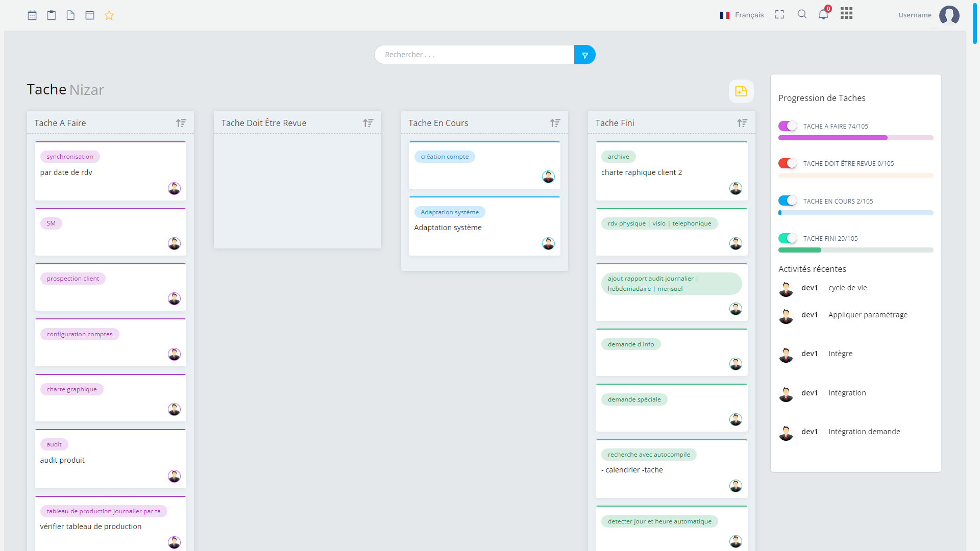The height and width of the screenshot is (551, 980).
Task: Click avatar on synchronisation card
Action: (x=174, y=188)
